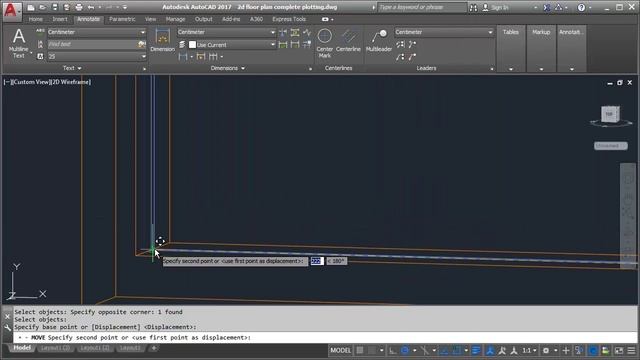
Task: Click in the Find text input field
Action: tap(93, 44)
